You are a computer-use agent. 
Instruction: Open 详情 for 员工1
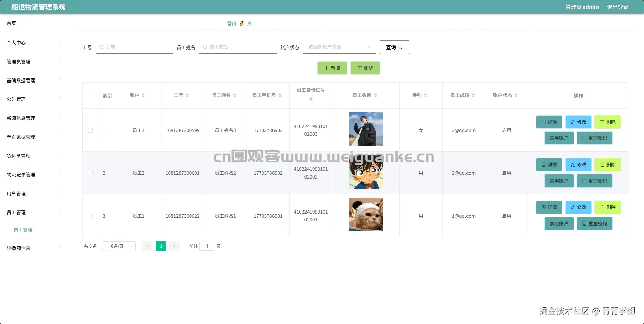click(x=549, y=207)
